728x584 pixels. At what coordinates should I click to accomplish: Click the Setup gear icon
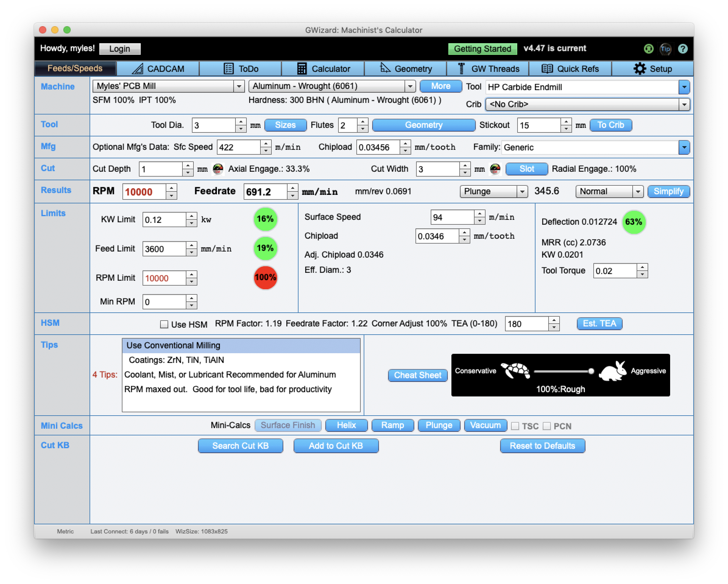640,69
